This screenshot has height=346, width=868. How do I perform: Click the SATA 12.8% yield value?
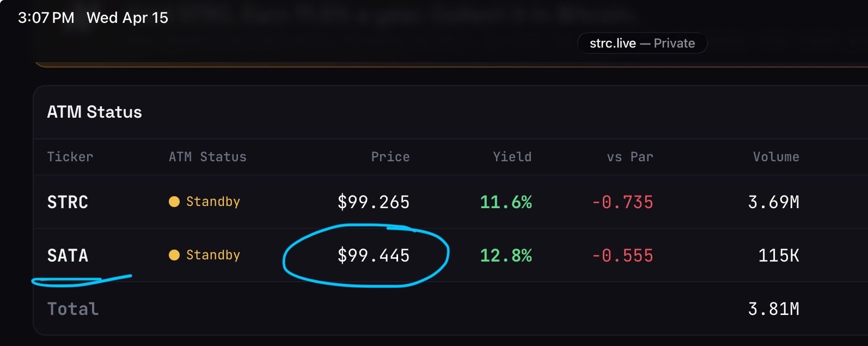(x=505, y=256)
